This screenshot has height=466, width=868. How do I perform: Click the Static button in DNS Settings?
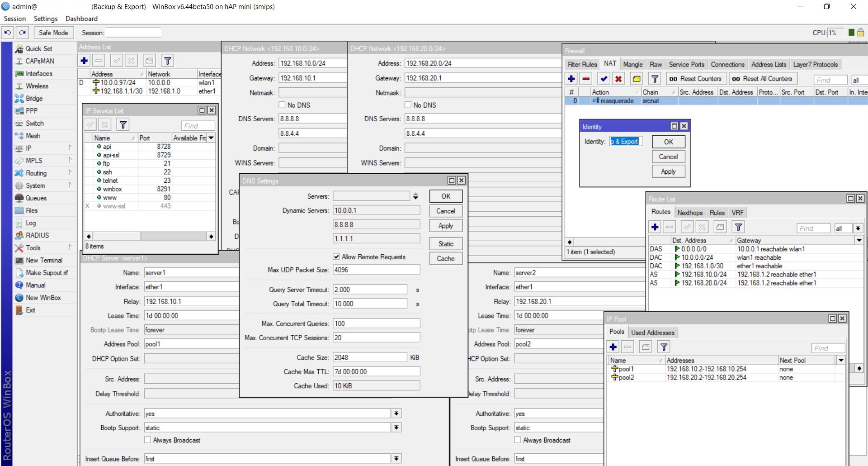click(445, 243)
